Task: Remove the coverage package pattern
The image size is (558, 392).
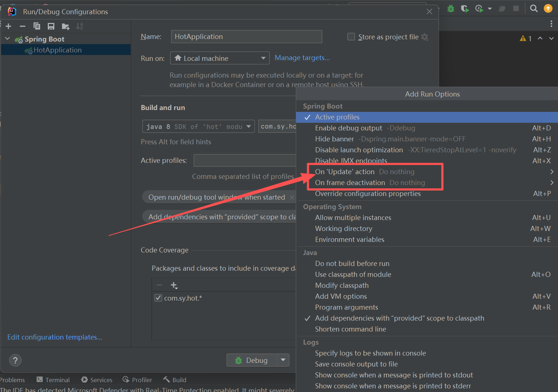Action: tap(159, 285)
